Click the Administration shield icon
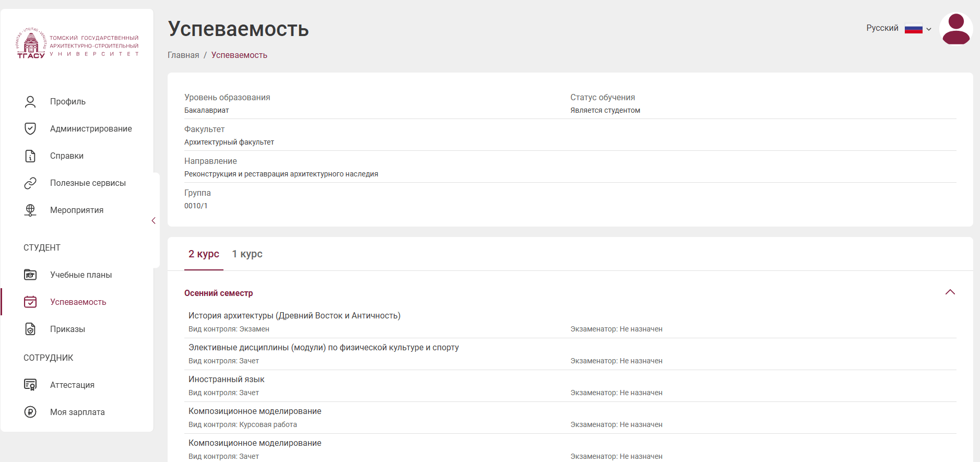The height and width of the screenshot is (462, 980). tap(30, 129)
